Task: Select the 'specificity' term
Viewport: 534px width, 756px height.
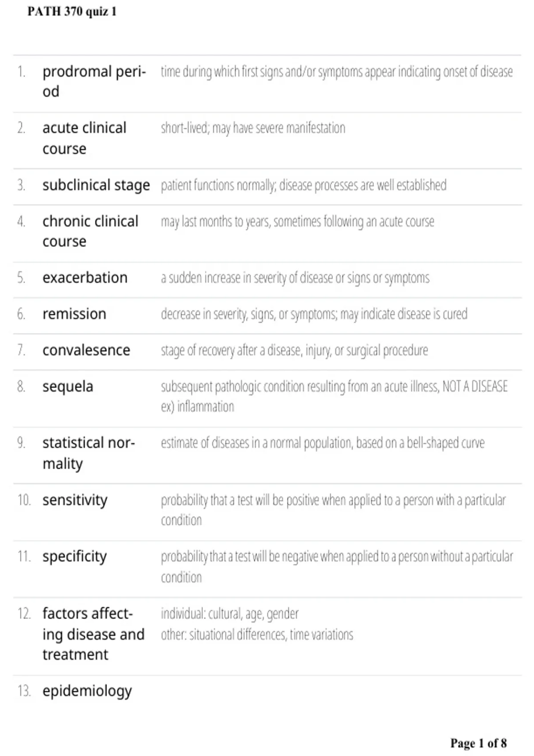Action: tap(75, 557)
